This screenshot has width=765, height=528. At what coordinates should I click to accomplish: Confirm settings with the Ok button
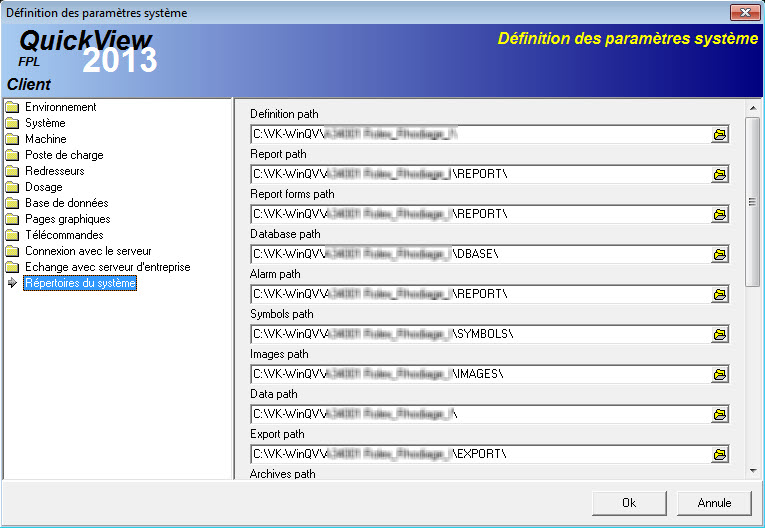[629, 503]
